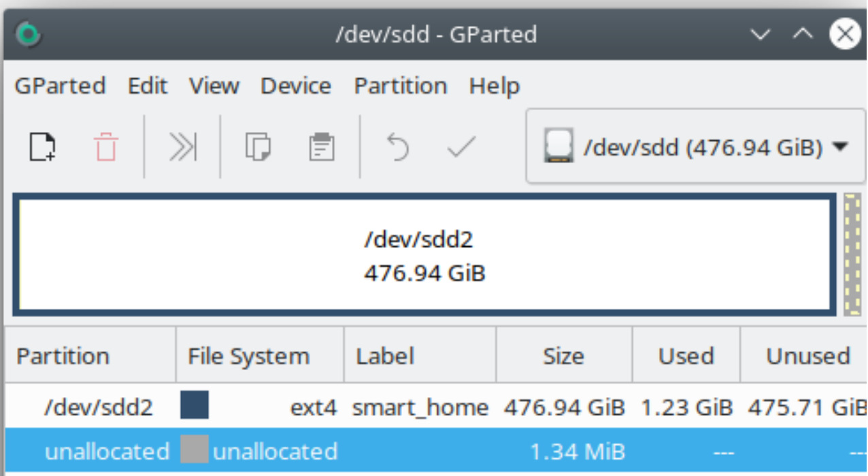The image size is (868, 476).
Task: Click the Paste partition toolbar icon
Action: [x=321, y=146]
